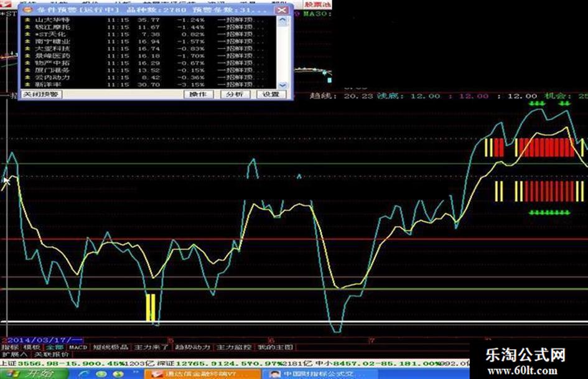The width and height of the screenshot is (588, 379).
Task: Select the 钱江摩托 alert row
Action: tap(149, 27)
